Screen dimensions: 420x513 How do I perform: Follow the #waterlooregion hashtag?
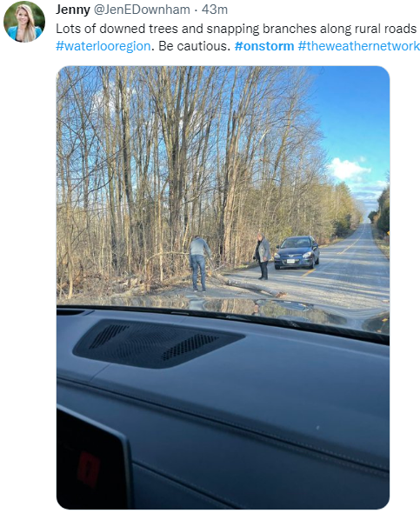(103, 46)
